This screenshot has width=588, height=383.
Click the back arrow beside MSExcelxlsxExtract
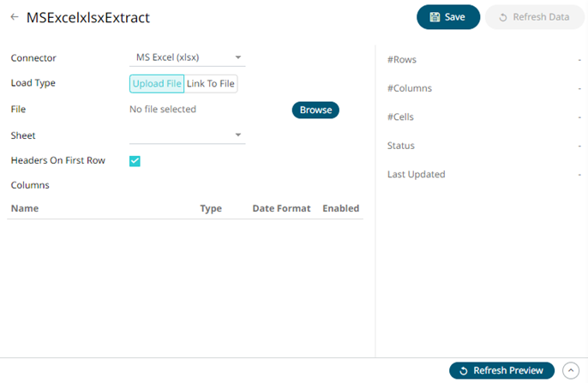15,17
